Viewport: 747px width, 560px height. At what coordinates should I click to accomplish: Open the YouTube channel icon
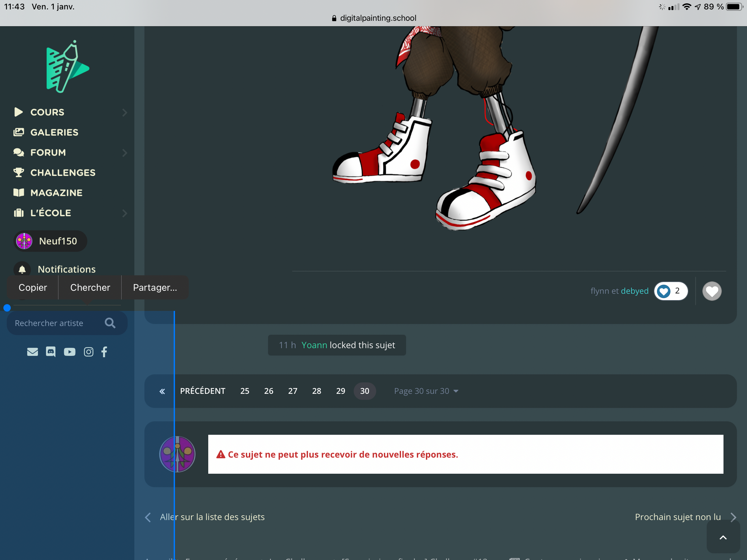70,352
